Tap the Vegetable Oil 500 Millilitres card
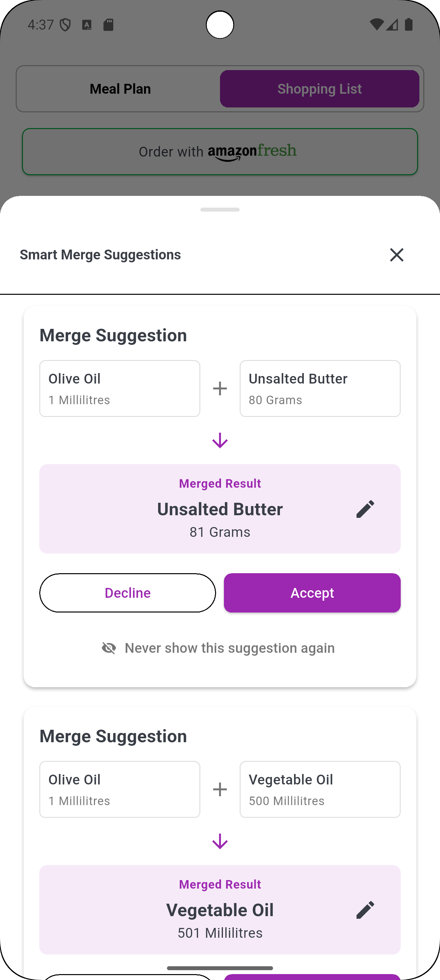The width and height of the screenshot is (440, 980). tap(320, 789)
